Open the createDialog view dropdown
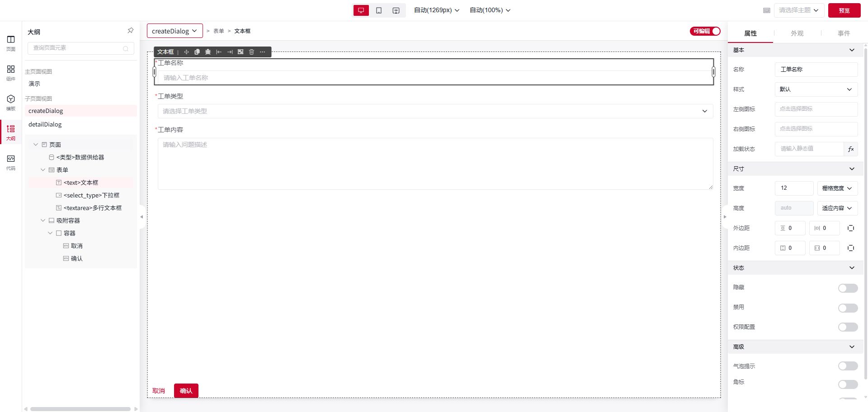Viewport: 868px width, 412px height. tap(175, 31)
